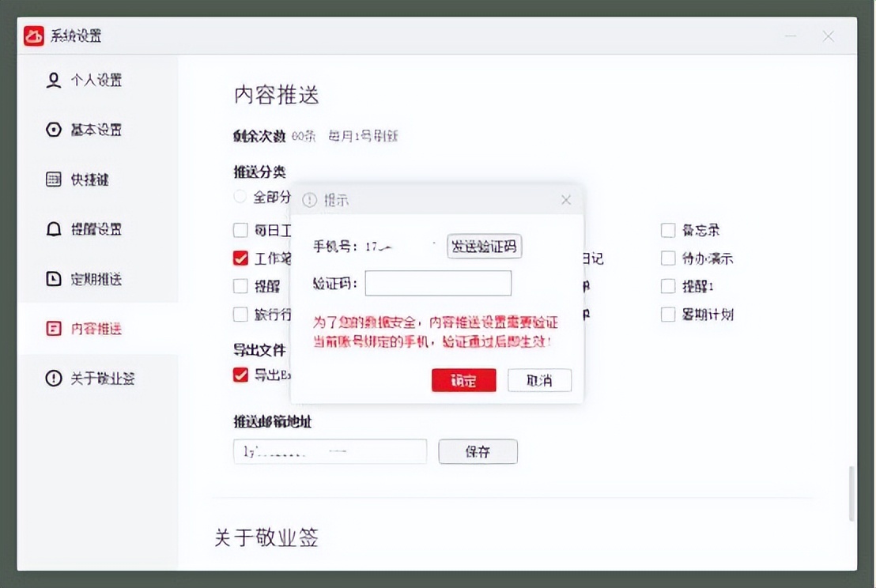Enable the 暑期计划 checkbox
The image size is (876, 588).
pyautogui.click(x=667, y=314)
